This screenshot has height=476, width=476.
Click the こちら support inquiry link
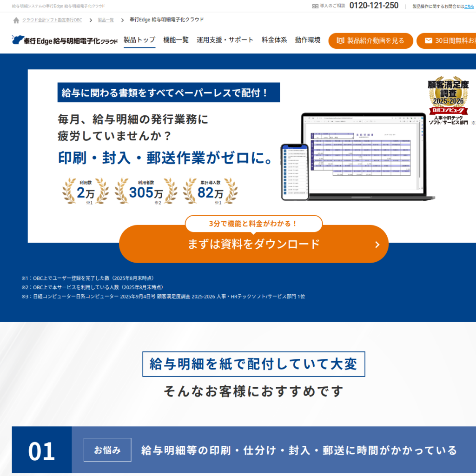coord(469,7)
